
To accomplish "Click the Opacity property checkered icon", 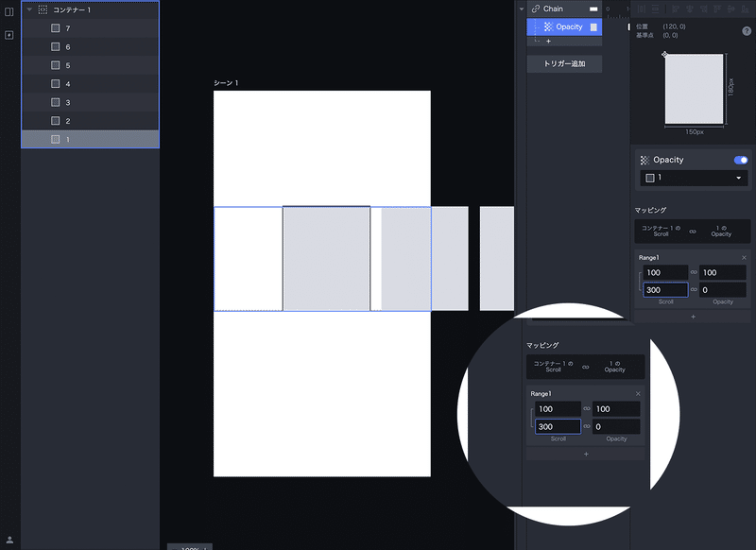I will (644, 160).
